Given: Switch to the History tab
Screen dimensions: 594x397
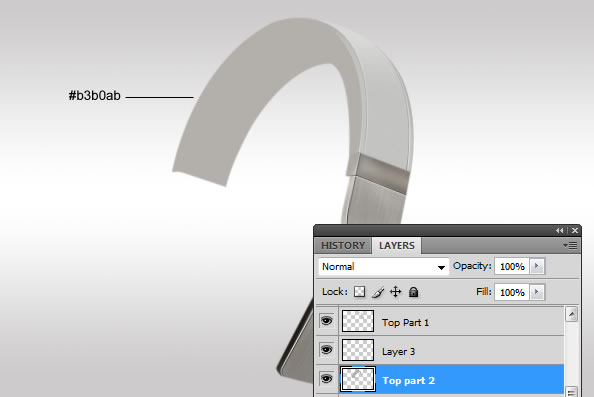Looking at the screenshot, I should tap(343, 245).
